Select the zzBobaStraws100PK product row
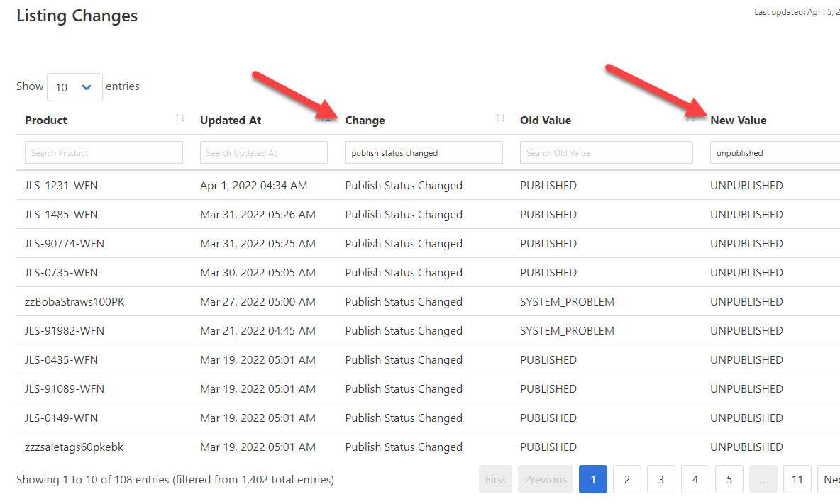Viewport: 840px width, 504px height. 74,302
